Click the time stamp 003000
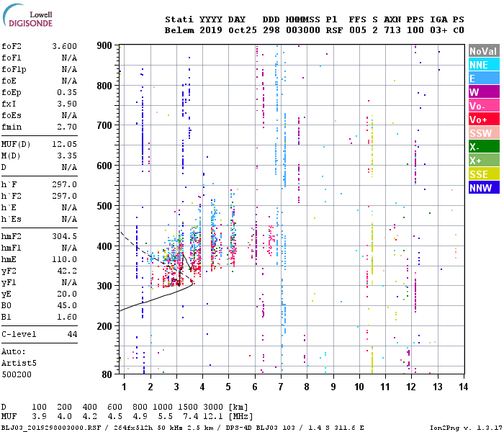504x432 pixels. [x=303, y=30]
